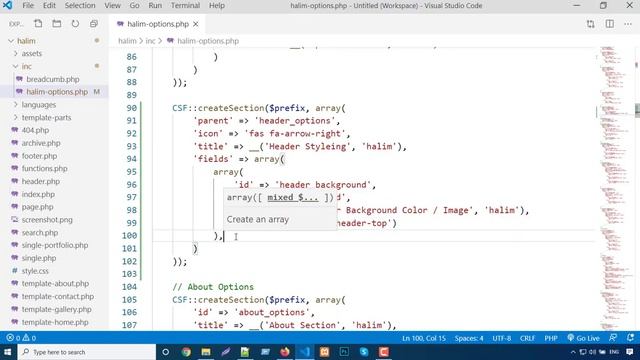The height and width of the screenshot is (360, 640).
Task: Open the feedback icon in status bar
Action: click(x=613, y=338)
